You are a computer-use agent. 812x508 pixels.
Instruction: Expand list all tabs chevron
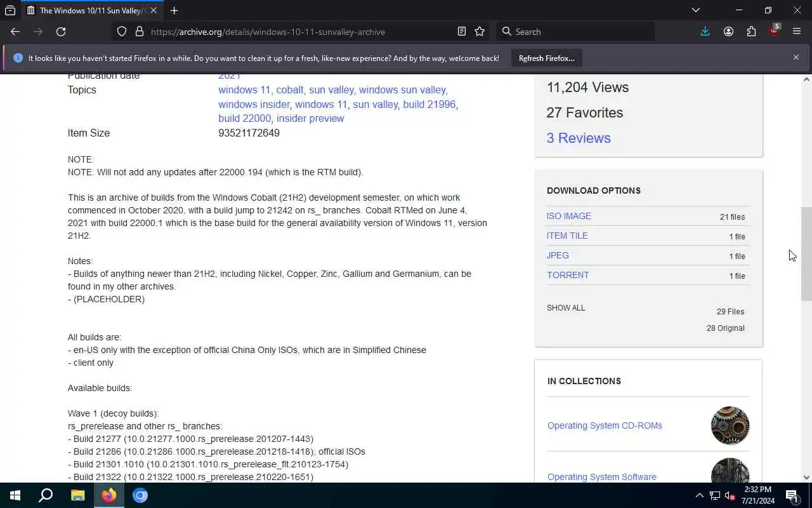(x=696, y=10)
